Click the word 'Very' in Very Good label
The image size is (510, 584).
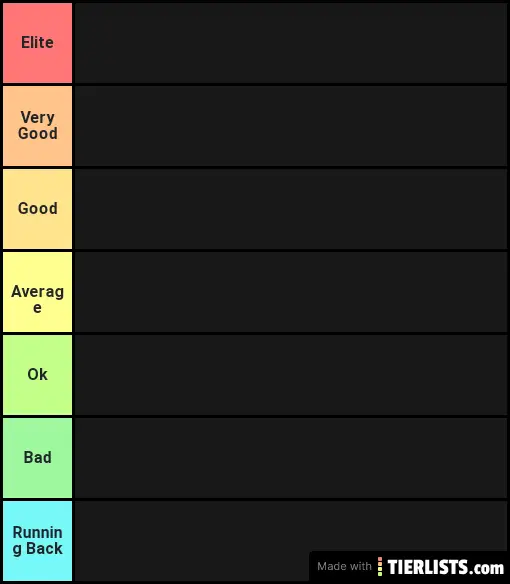38,118
